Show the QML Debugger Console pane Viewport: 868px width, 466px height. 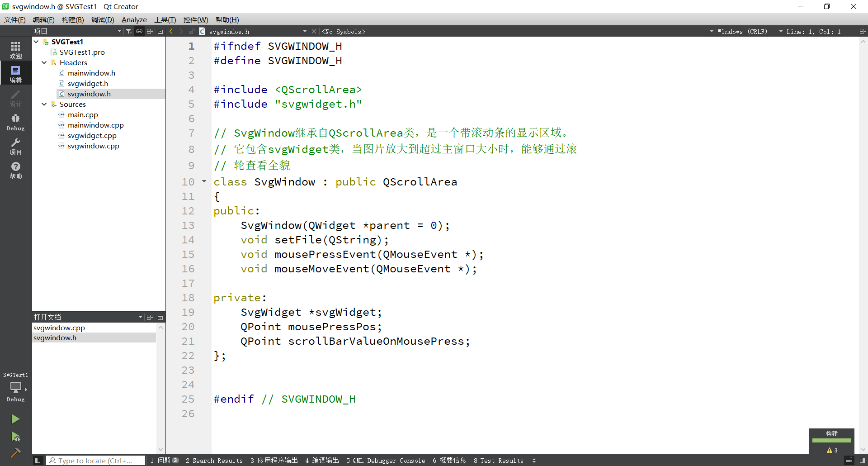[386, 461]
